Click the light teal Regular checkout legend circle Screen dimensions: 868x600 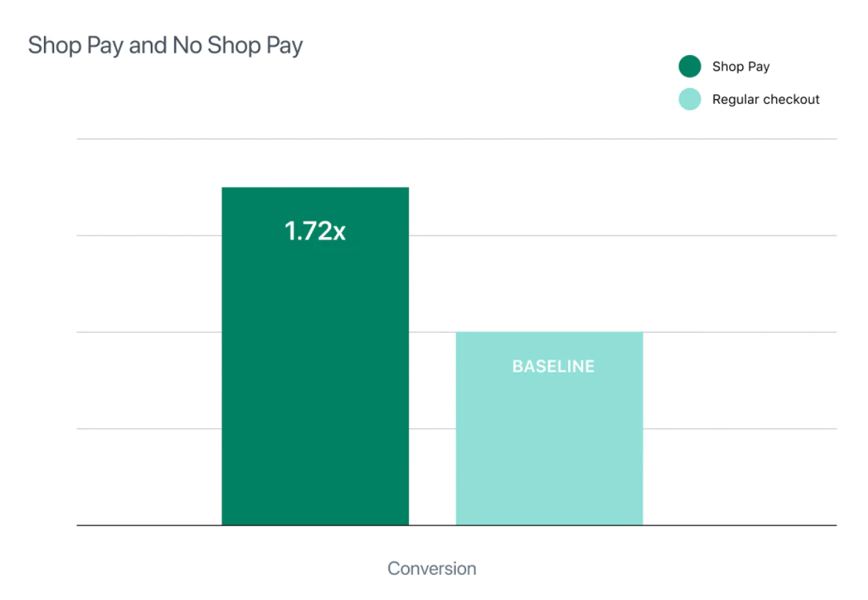tap(689, 100)
